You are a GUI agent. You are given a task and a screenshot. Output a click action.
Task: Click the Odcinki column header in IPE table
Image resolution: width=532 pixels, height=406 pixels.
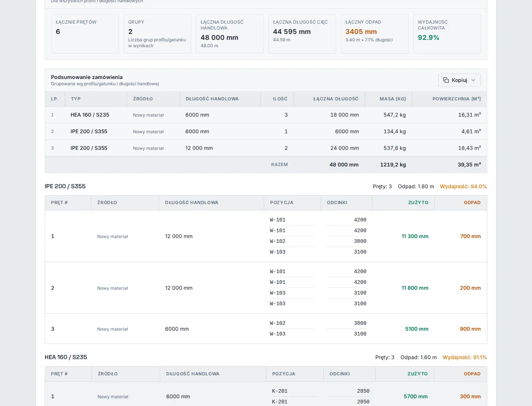click(x=337, y=203)
